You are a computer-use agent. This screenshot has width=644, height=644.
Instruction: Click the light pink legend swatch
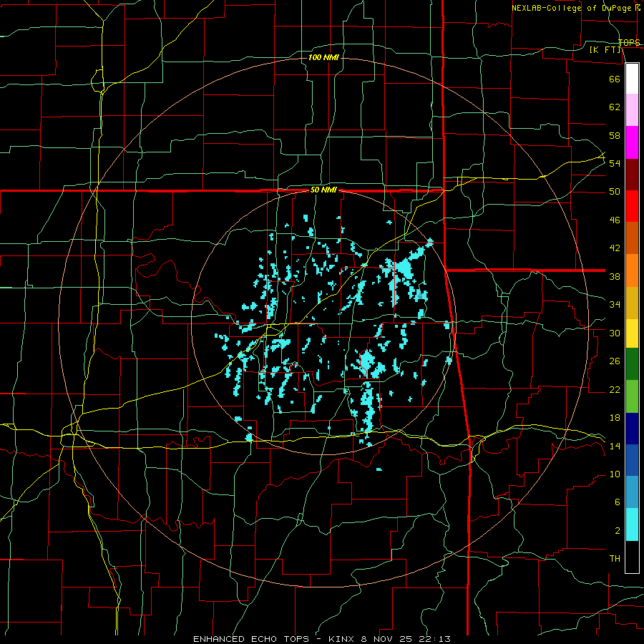[x=632, y=110]
